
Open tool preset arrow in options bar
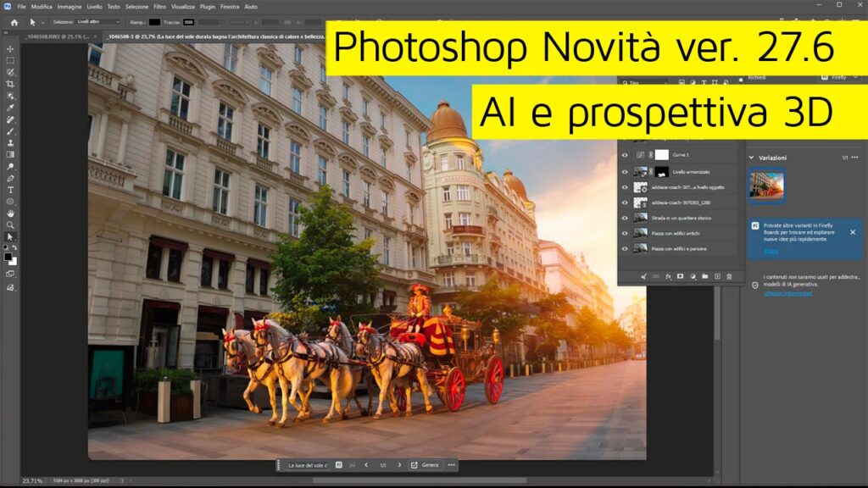pos(42,23)
